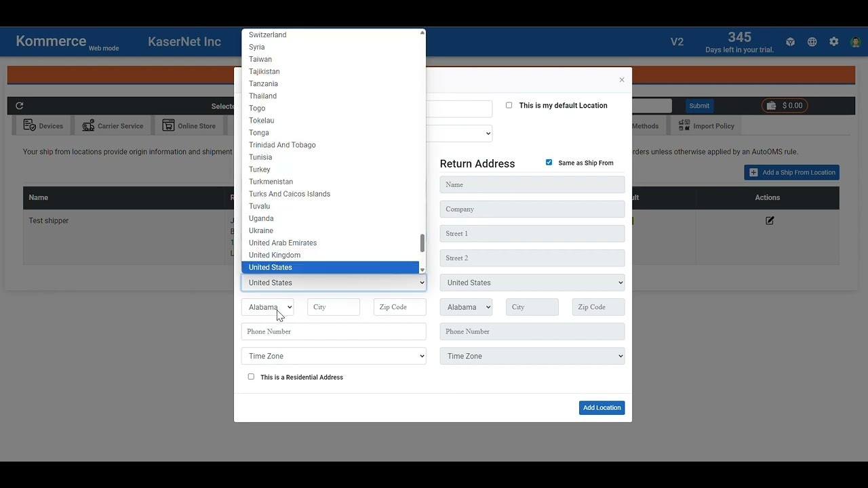Select United Arab Emirates option
This screenshot has height=488, width=868.
(330, 242)
